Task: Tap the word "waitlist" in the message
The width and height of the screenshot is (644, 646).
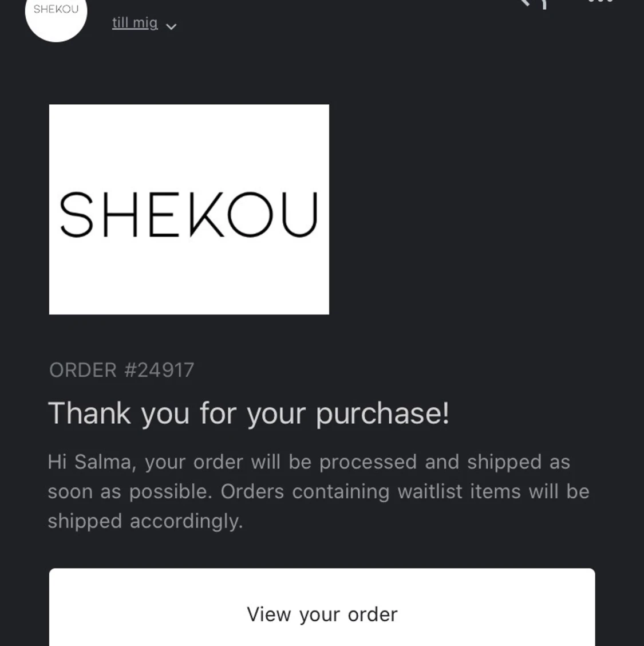Action: (429, 491)
